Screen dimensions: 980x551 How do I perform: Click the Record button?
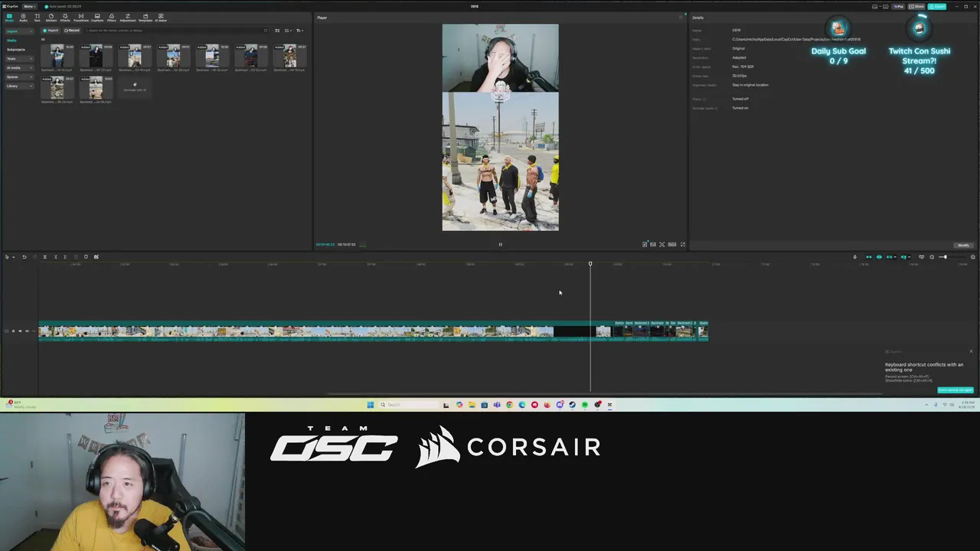tap(72, 31)
